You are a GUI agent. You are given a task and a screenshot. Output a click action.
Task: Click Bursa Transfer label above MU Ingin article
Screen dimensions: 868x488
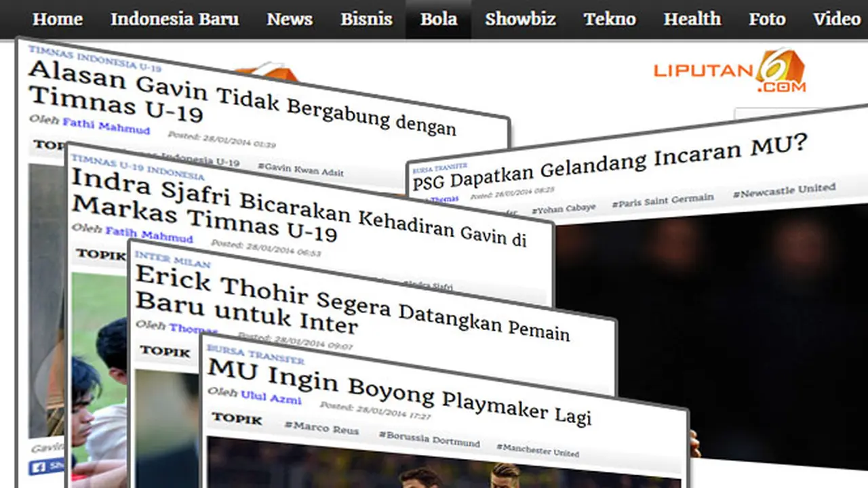pos(255,354)
